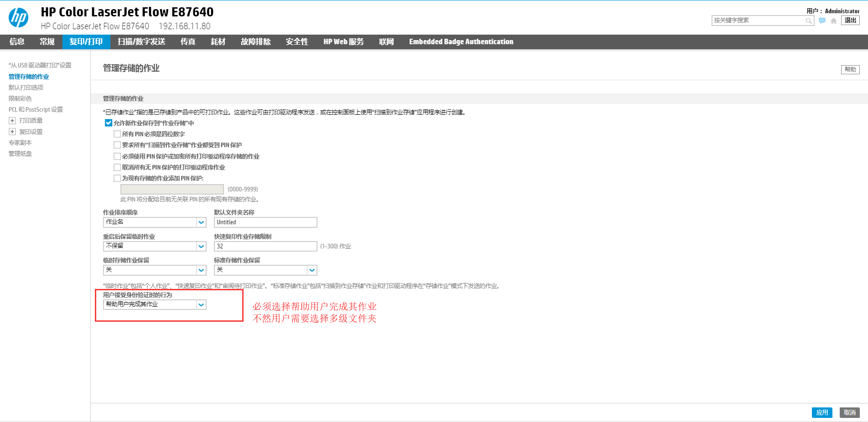Expand the 打印质量 tree node

(x=12, y=121)
